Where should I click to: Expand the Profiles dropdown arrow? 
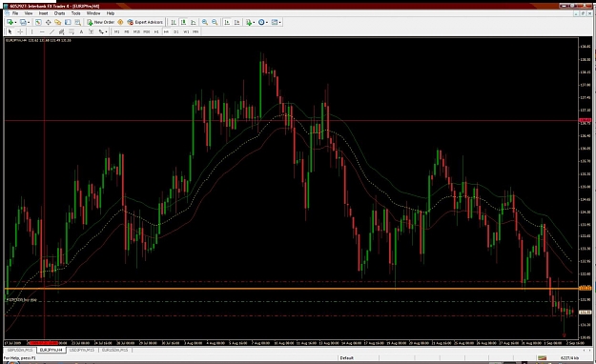29,22
